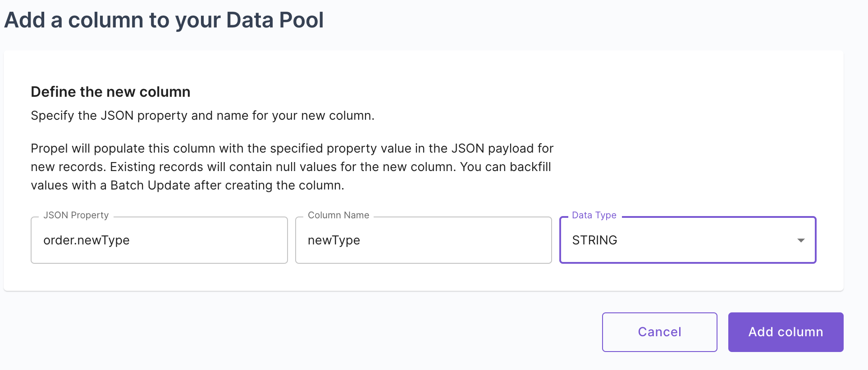This screenshot has width=868, height=370.
Task: Click the Cancel button
Action: tap(659, 332)
